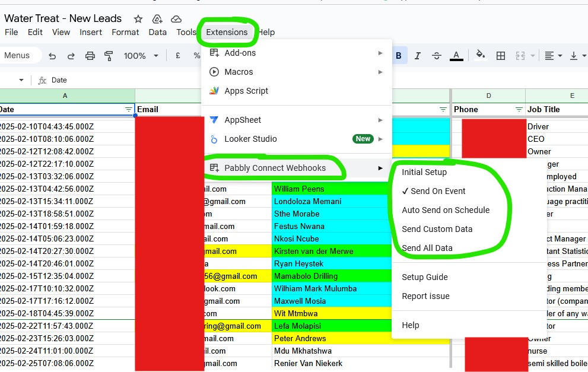This screenshot has width=588, height=372.
Task: Open the View menu
Action: coord(61,32)
